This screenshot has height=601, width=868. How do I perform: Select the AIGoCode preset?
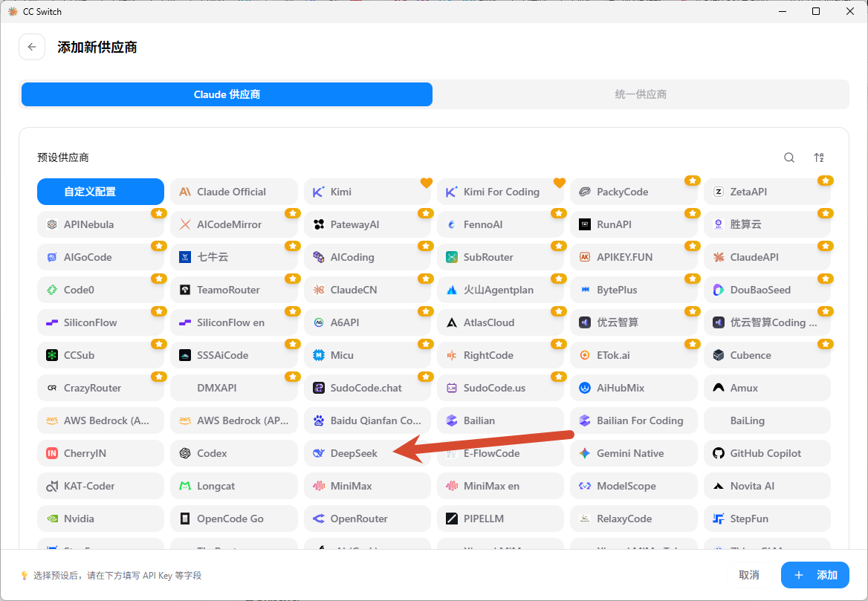(101, 257)
